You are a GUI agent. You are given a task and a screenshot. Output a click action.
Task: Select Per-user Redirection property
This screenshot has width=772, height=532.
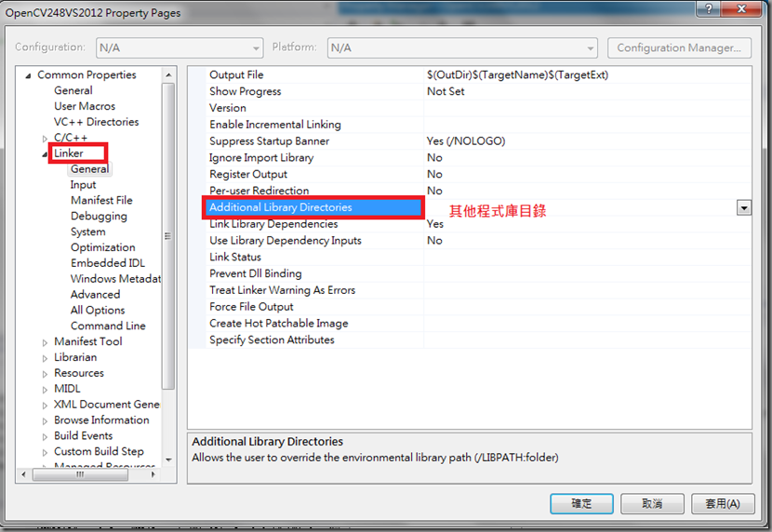pos(479,191)
